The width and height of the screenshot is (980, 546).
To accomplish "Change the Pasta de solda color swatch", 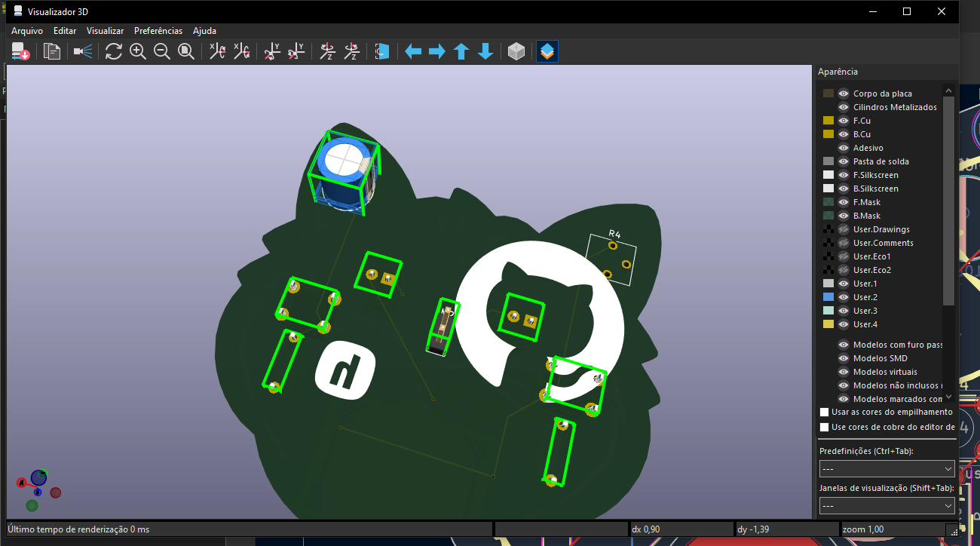I will (828, 161).
